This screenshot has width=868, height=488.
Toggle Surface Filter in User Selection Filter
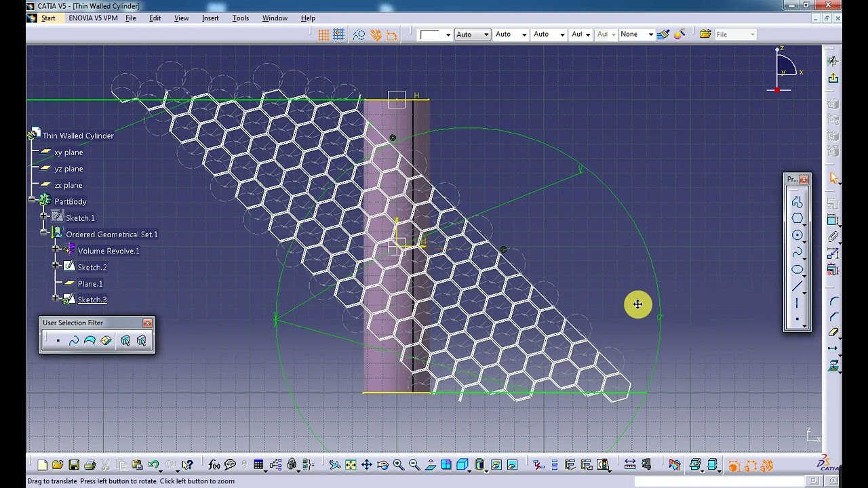(90, 341)
